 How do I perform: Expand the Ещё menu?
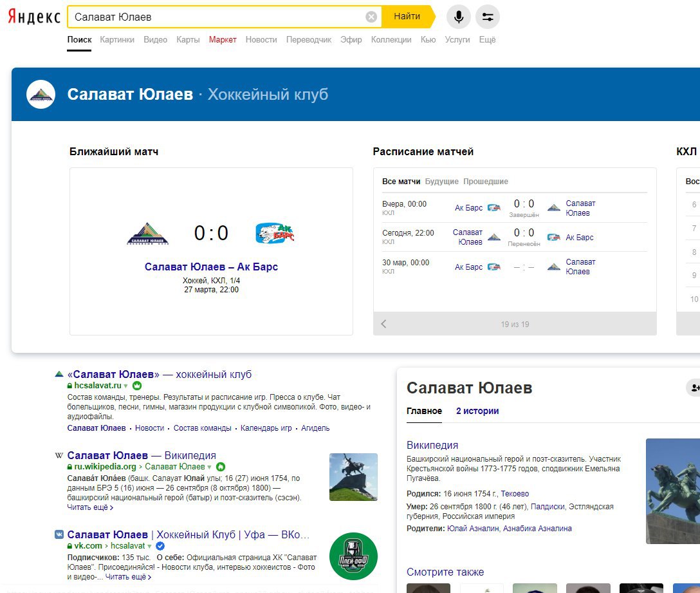coord(488,40)
